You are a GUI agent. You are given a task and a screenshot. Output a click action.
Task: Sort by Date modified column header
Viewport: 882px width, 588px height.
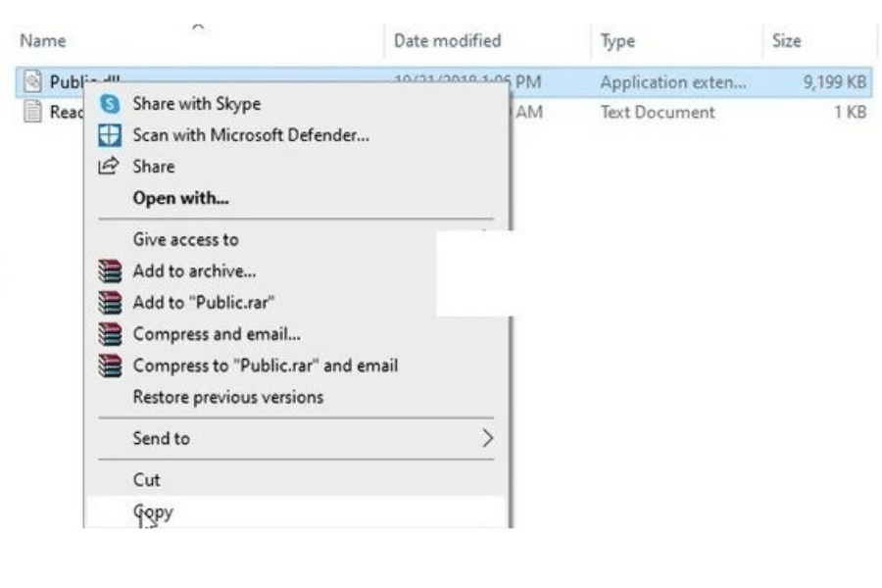click(447, 41)
